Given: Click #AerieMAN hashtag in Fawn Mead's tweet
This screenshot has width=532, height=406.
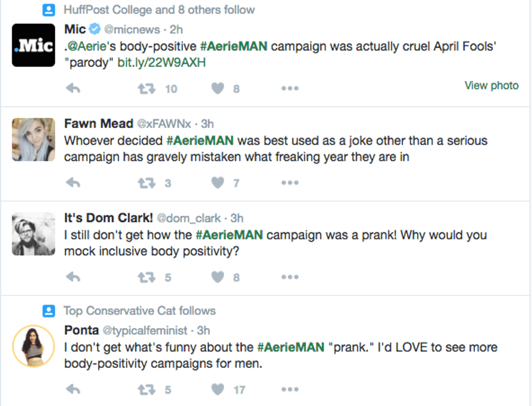Looking at the screenshot, I should pyautogui.click(x=199, y=141).
